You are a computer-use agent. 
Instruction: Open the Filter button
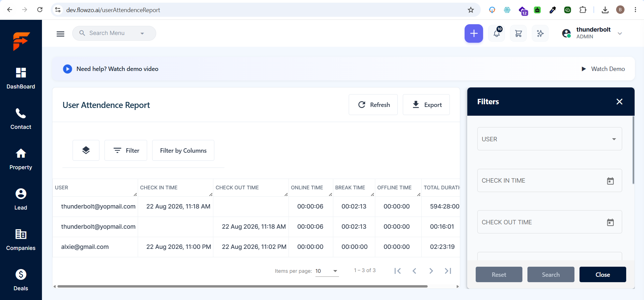126,150
